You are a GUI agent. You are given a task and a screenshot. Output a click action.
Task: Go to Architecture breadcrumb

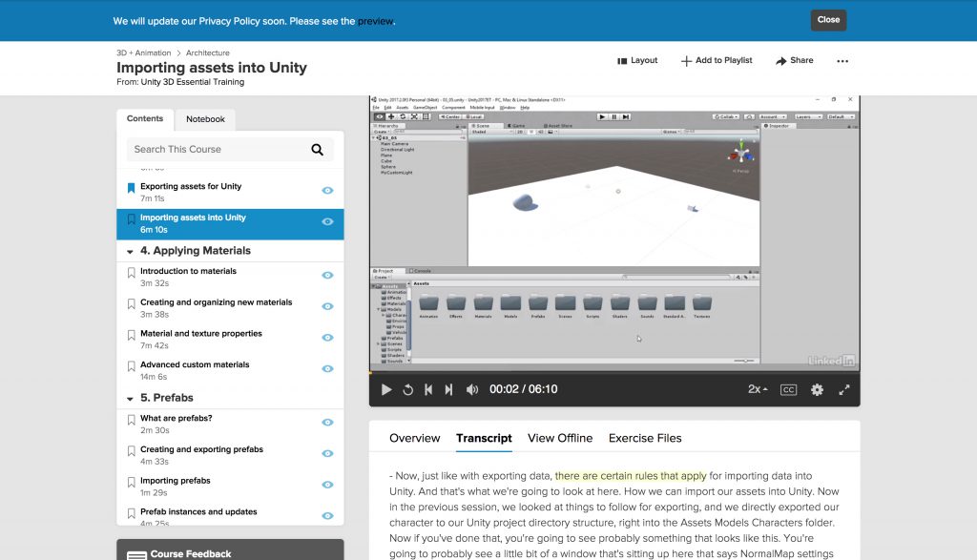coord(207,53)
